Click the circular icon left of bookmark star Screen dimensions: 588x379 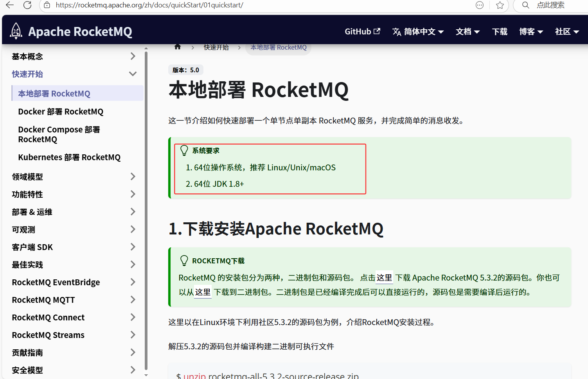tap(480, 5)
